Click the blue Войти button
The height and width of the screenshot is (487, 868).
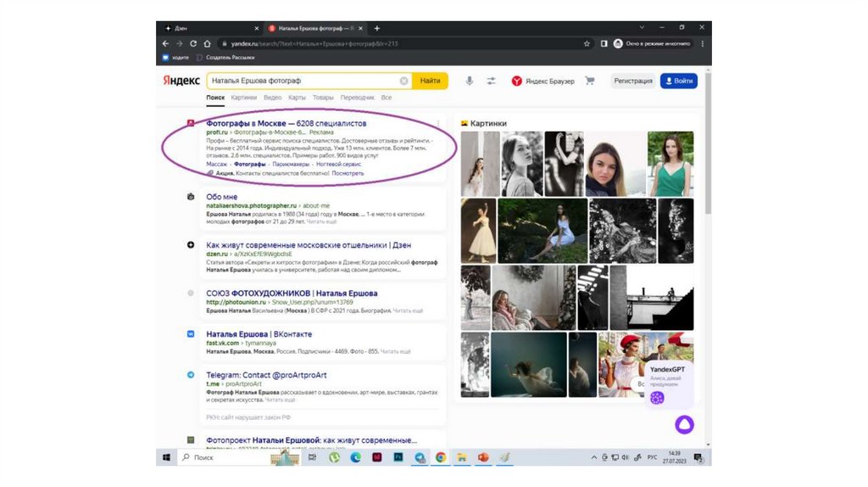(x=678, y=81)
